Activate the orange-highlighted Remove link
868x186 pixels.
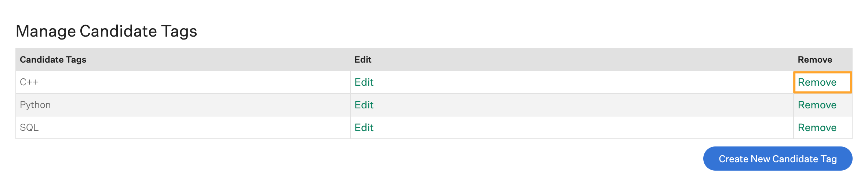coord(817,82)
